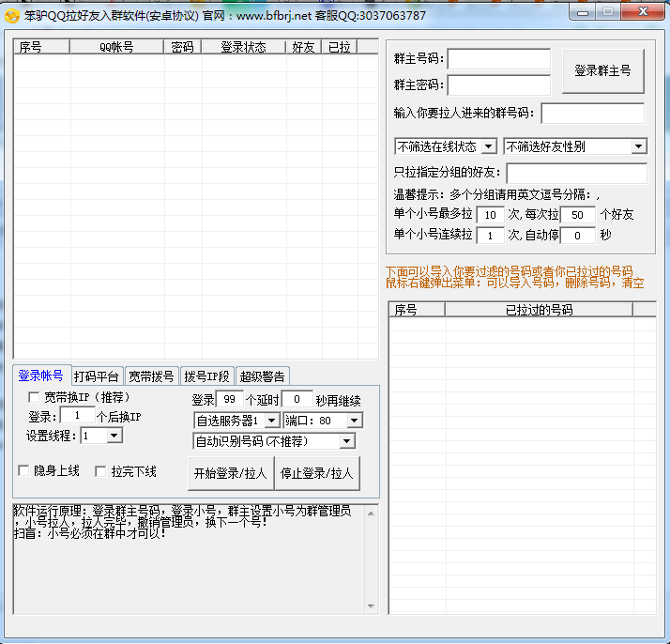The height and width of the screenshot is (644, 670).
Task: Switch to 超级警告 tab
Action: click(x=262, y=376)
